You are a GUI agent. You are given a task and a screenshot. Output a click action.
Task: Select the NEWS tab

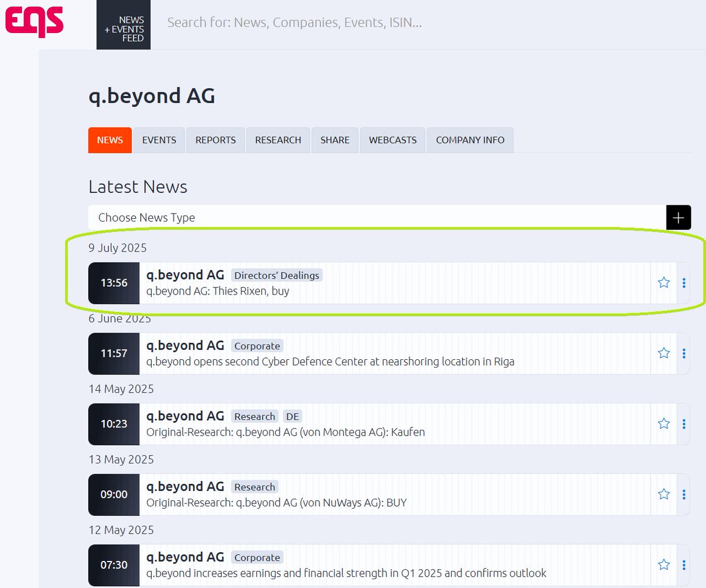(x=110, y=140)
